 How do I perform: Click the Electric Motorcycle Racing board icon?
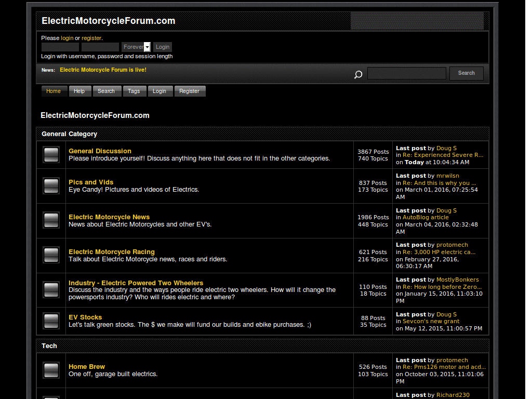pos(51,255)
